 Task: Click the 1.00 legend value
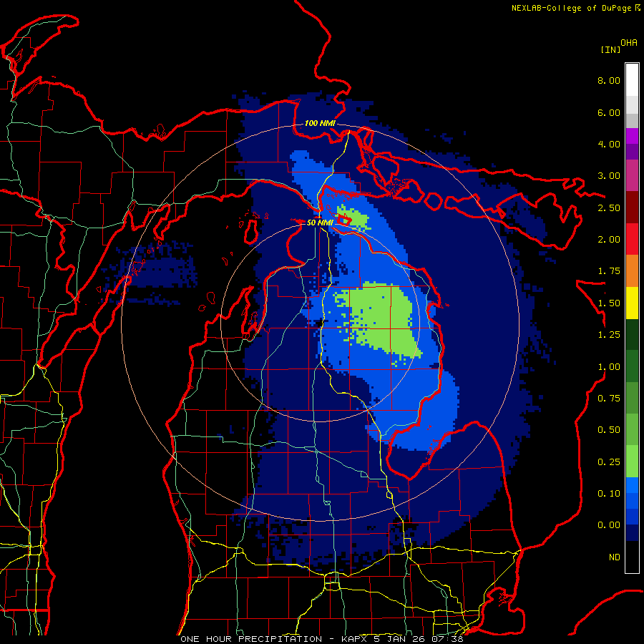click(609, 367)
